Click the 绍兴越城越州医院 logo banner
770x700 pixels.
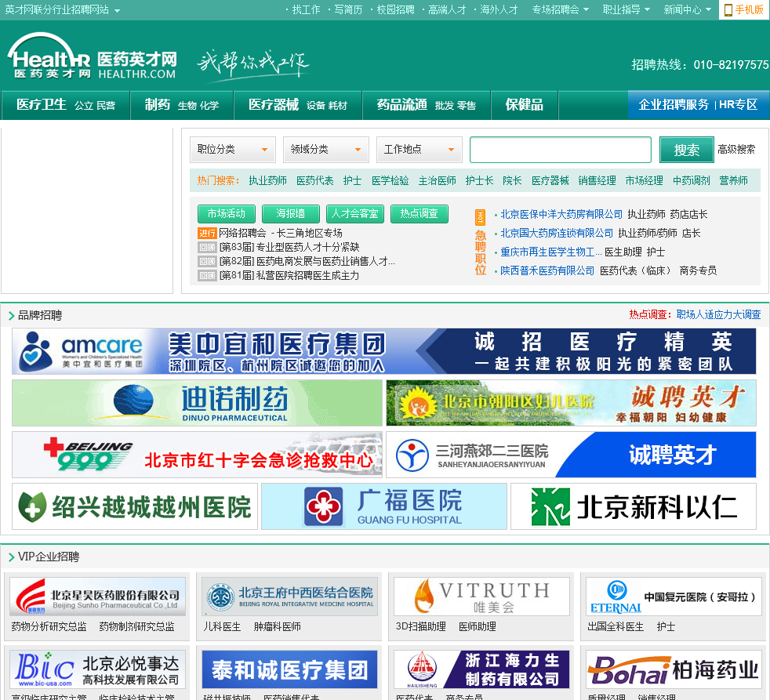pyautogui.click(x=135, y=506)
